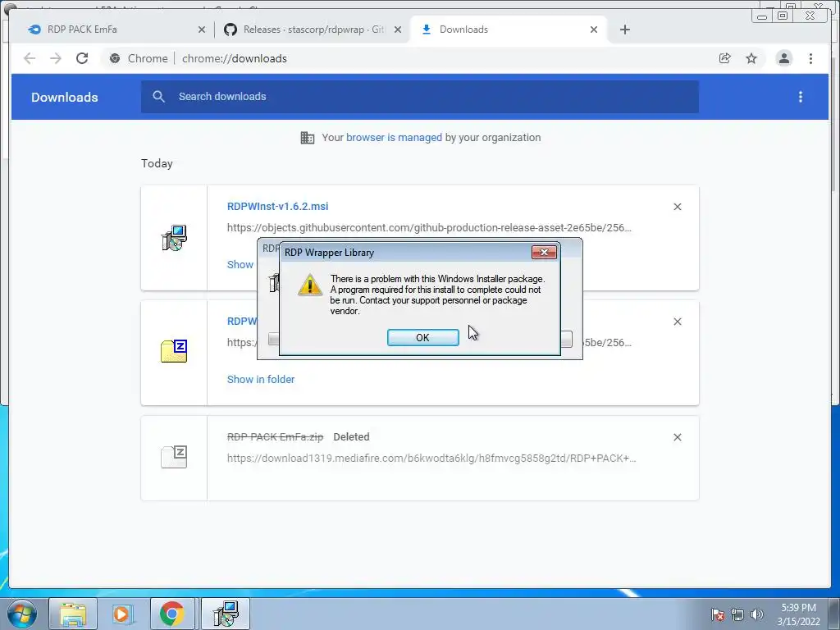Click the warning icon in the error dialog
840x630 pixels.
[x=309, y=285]
